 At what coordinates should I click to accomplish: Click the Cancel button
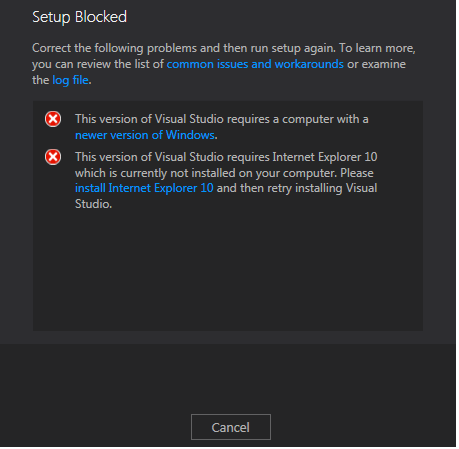[231, 427]
